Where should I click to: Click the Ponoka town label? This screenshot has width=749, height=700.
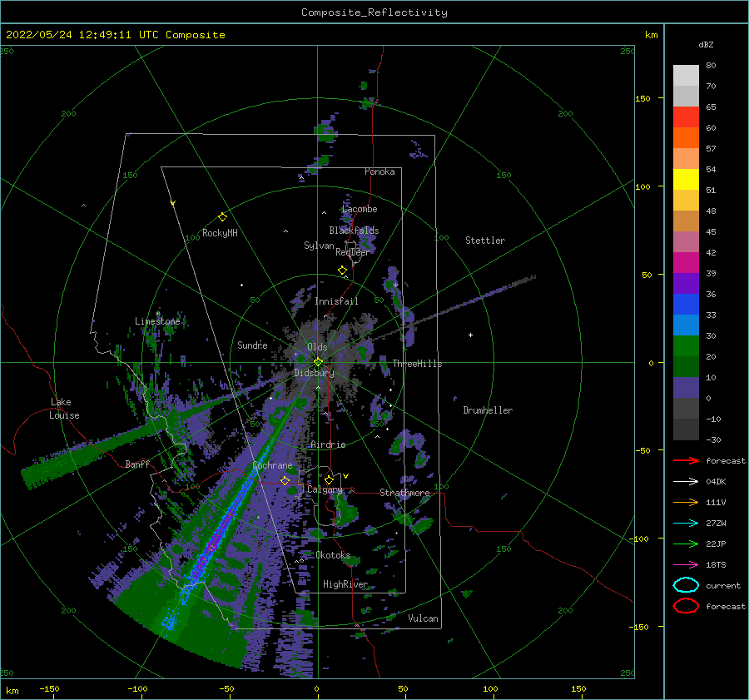[379, 171]
